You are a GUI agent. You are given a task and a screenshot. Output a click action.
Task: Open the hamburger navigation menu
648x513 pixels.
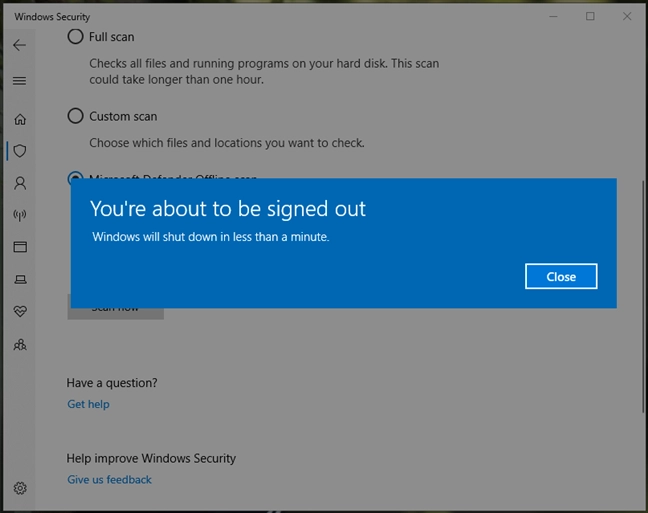click(x=19, y=81)
